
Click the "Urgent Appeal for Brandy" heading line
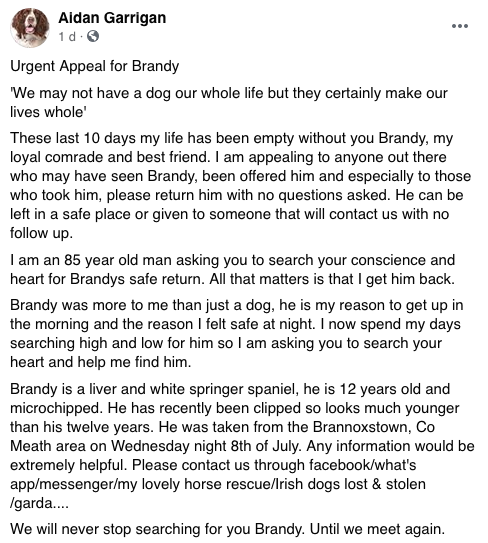(x=95, y=66)
